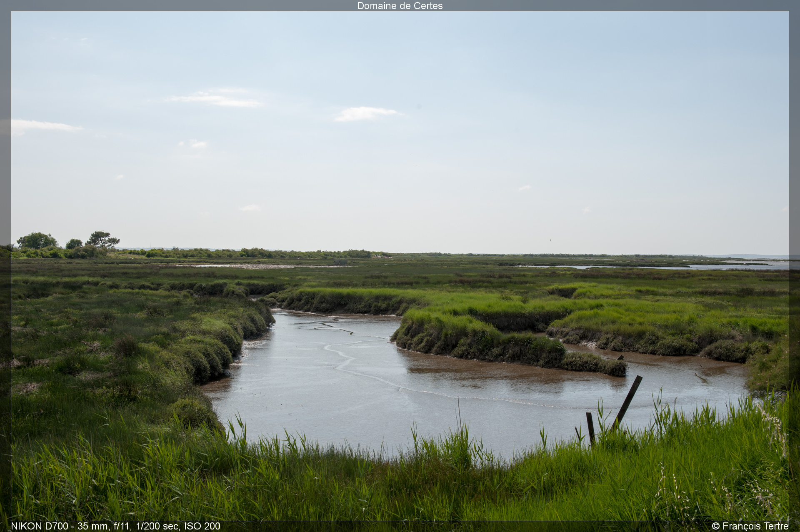Click the 'Domaine de Certes' title text
This screenshot has height=532, width=800.
click(x=400, y=6)
